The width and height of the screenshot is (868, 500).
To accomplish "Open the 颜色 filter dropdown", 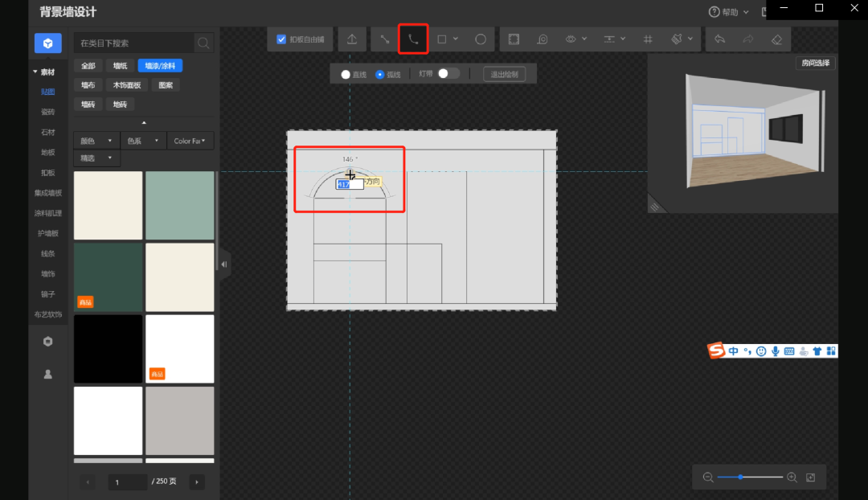I will tap(96, 141).
